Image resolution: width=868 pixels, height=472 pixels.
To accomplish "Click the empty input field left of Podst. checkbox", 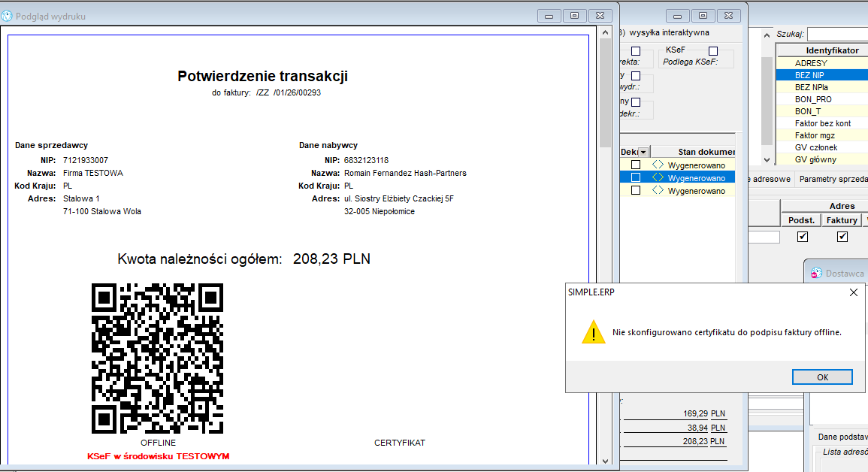I will coord(764,237).
